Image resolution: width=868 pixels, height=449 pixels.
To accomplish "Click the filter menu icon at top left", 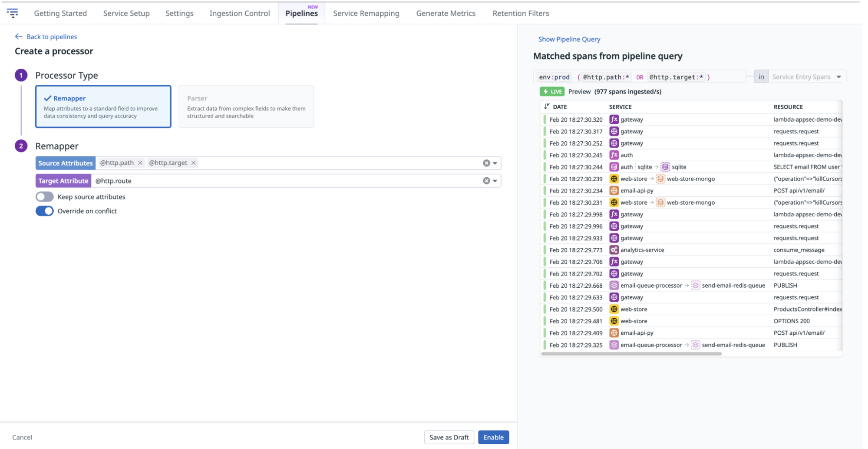I will tap(13, 13).
